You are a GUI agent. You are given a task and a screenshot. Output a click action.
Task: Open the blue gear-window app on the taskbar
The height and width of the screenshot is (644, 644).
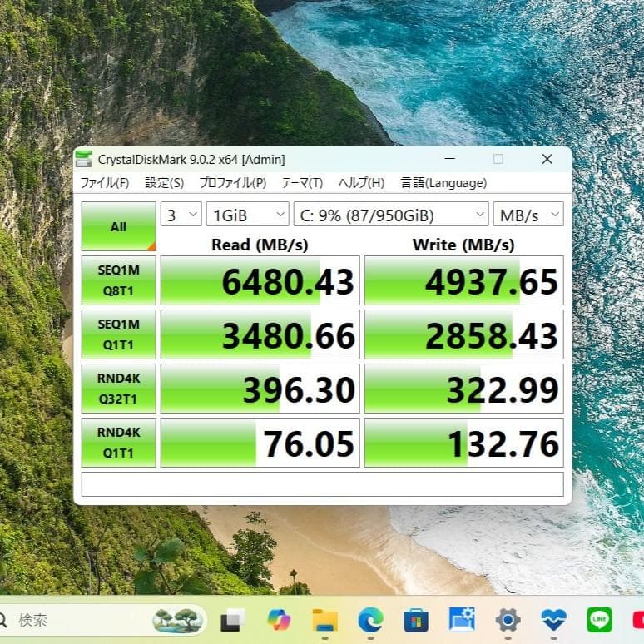pyautogui.click(x=462, y=619)
